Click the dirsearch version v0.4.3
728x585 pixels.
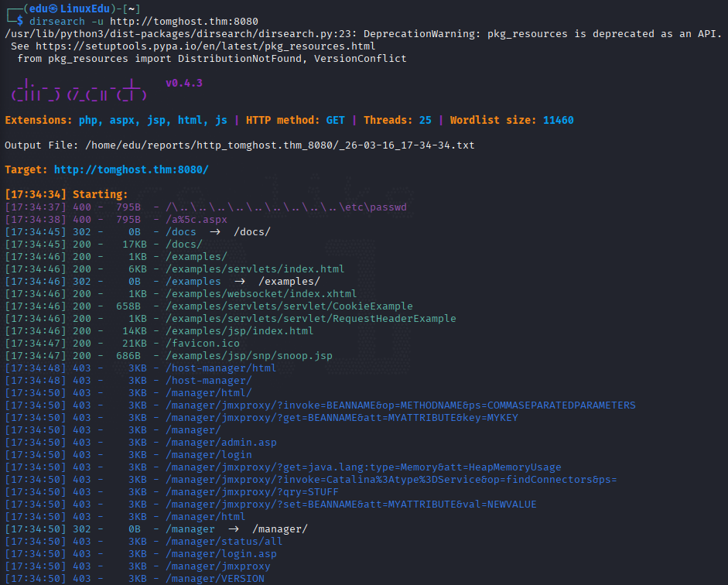tap(184, 83)
